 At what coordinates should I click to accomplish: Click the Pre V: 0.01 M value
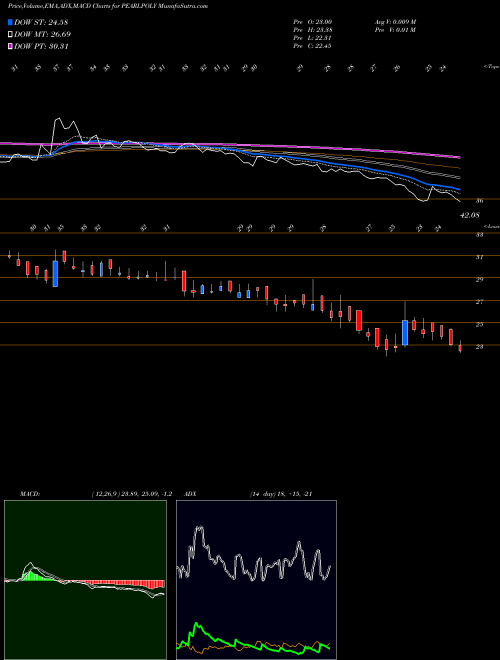[x=395, y=30]
